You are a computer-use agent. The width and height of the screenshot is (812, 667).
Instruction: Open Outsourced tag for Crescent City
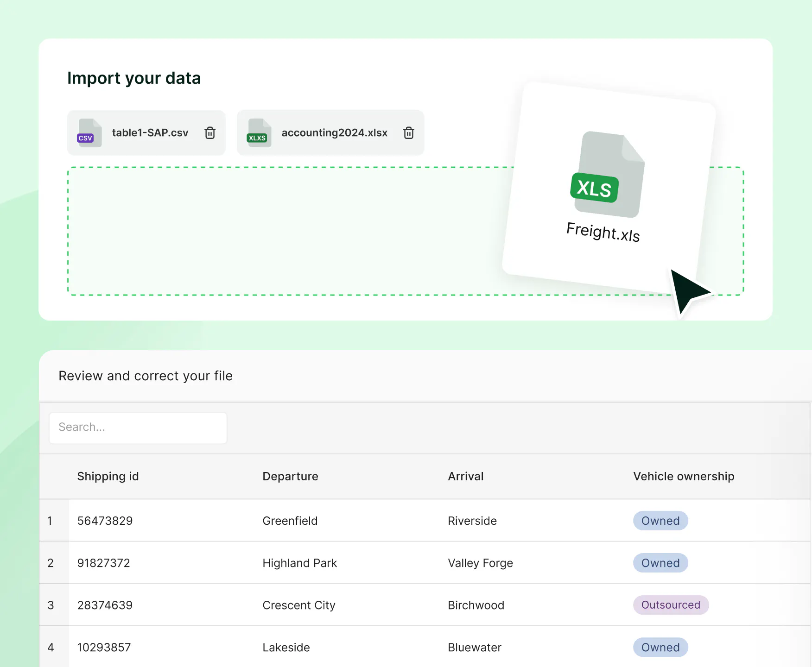click(670, 605)
